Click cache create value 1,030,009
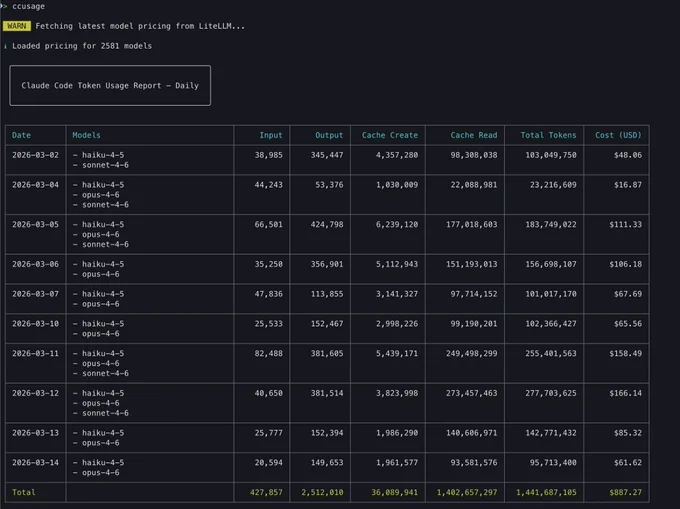 coord(397,185)
